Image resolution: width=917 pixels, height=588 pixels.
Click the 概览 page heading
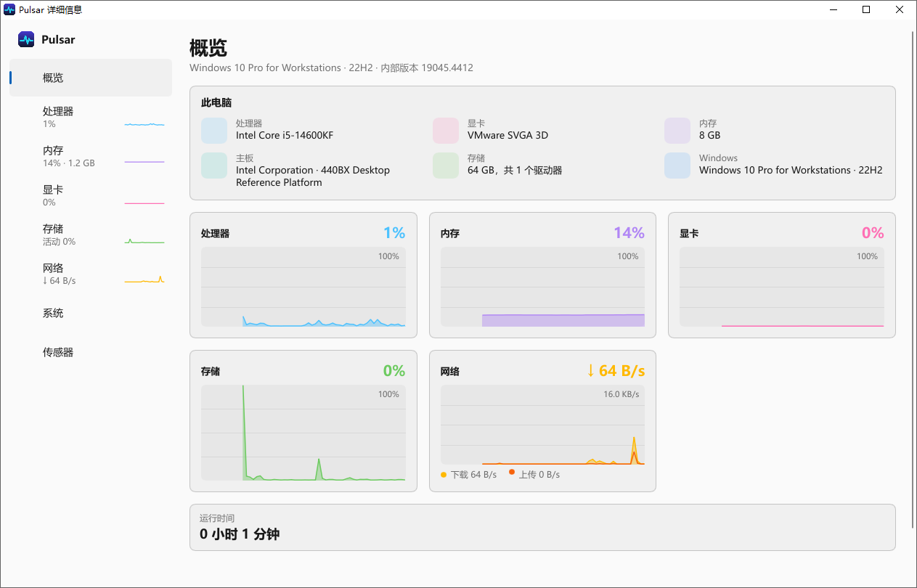pyautogui.click(x=208, y=49)
